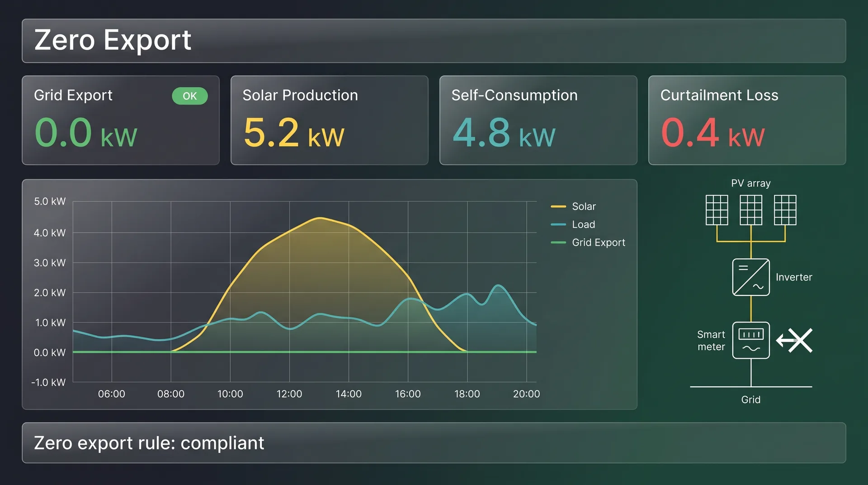Click the 5.2 kW solar production value
This screenshot has width=868, height=485.
click(x=294, y=132)
